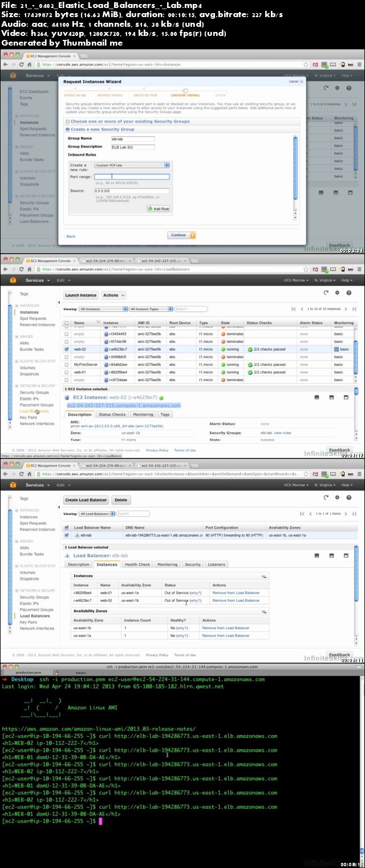Refresh the Availability Zones section of elb-lab
Screen dimensions: 365x868
click(263, 611)
